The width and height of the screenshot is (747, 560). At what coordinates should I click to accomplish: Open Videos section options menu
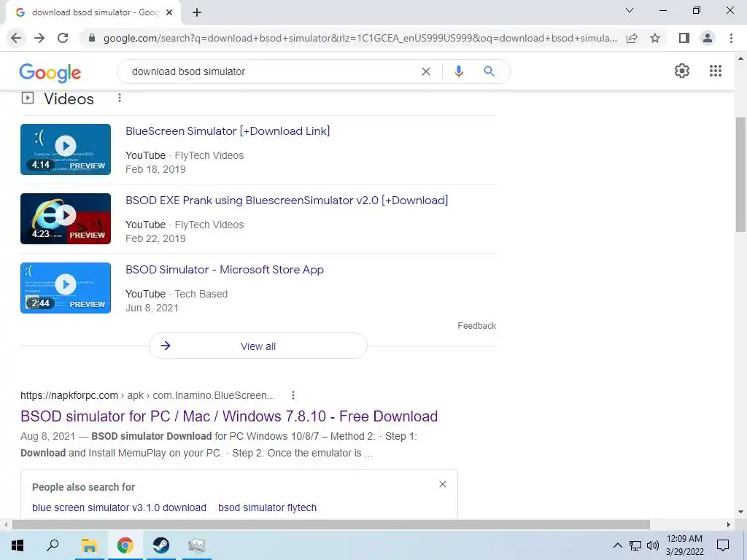pos(120,98)
